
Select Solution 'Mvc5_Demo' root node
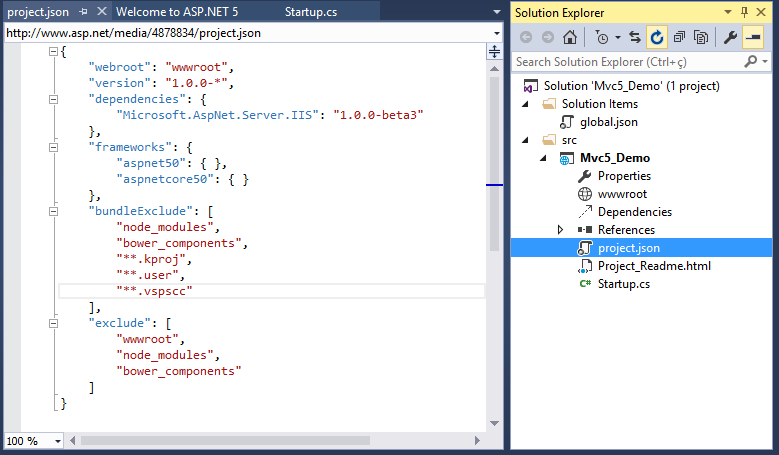click(x=631, y=86)
